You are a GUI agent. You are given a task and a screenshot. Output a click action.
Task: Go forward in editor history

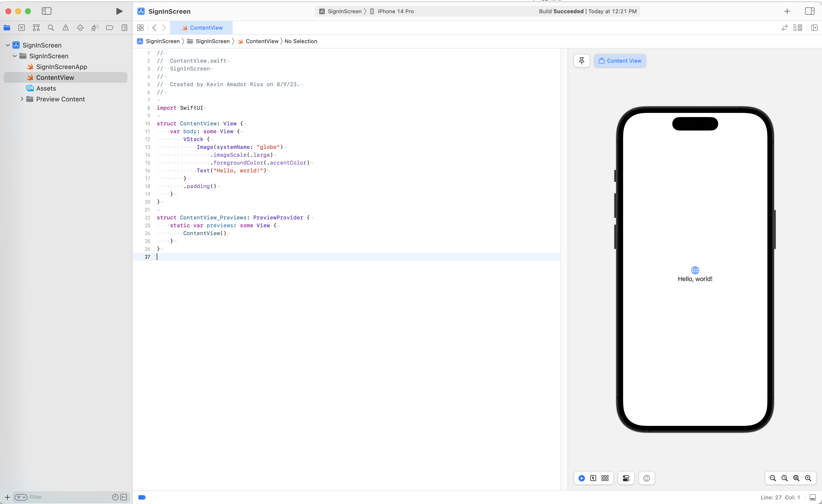[164, 28]
